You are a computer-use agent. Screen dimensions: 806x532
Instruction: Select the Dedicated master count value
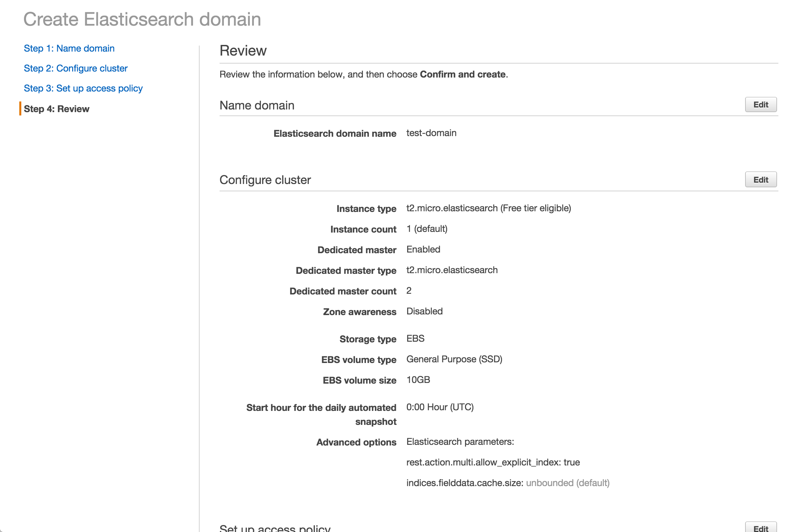coord(409,290)
